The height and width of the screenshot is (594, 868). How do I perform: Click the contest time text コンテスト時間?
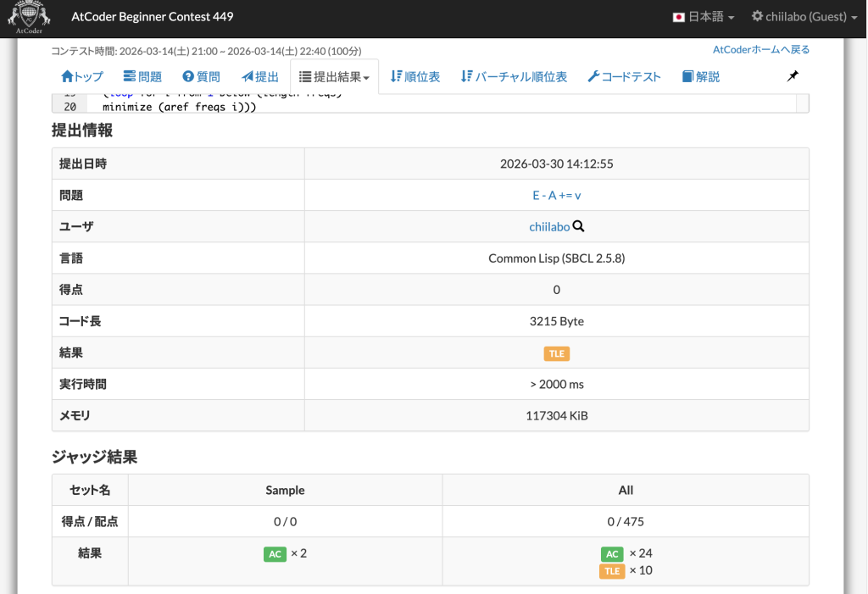coord(207,51)
